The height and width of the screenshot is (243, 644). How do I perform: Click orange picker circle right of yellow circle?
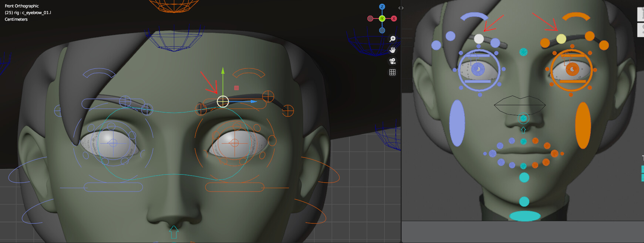pyautogui.click(x=590, y=36)
